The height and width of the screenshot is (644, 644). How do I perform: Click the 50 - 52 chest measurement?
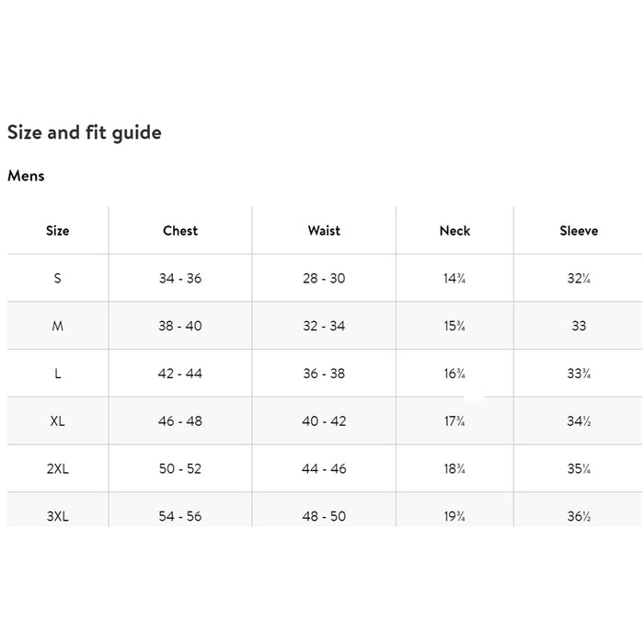[180, 469]
